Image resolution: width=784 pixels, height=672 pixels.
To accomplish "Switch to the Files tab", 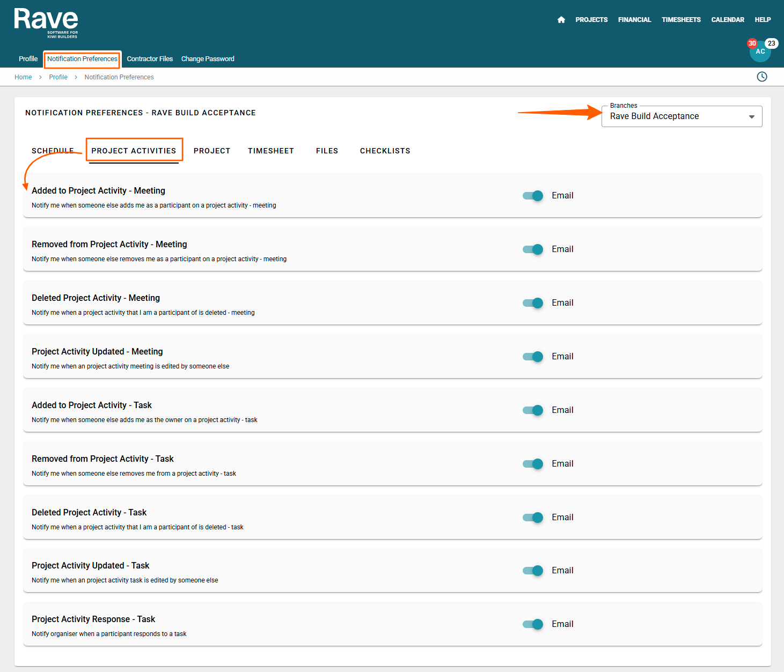I will (x=327, y=151).
